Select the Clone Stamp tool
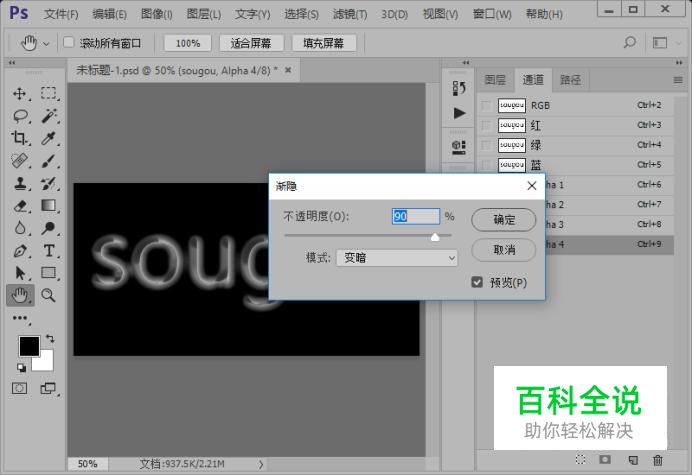This screenshot has width=692, height=475. coord(19,183)
